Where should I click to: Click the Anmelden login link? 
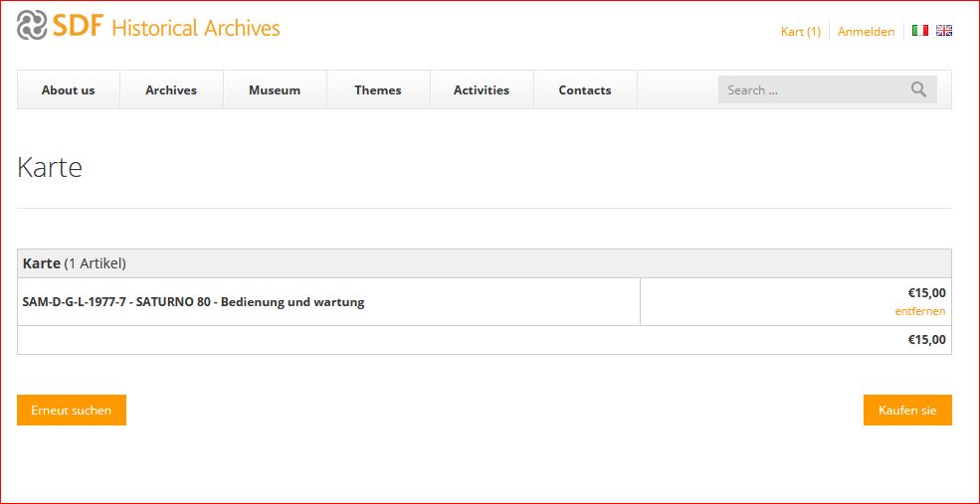[866, 32]
